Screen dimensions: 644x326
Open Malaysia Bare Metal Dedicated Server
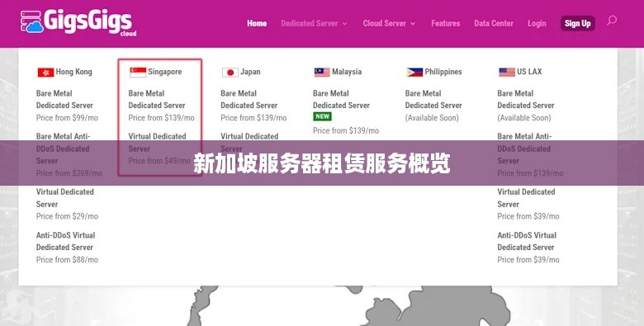click(x=341, y=99)
